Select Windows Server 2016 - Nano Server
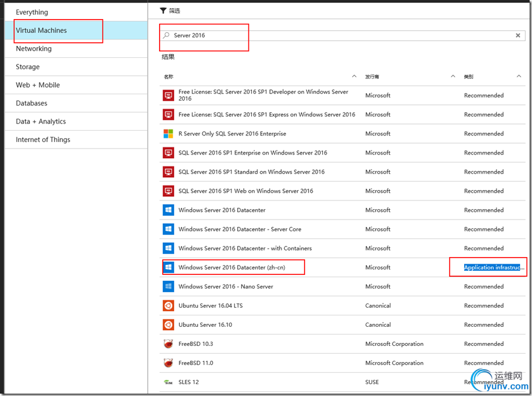 pos(226,286)
